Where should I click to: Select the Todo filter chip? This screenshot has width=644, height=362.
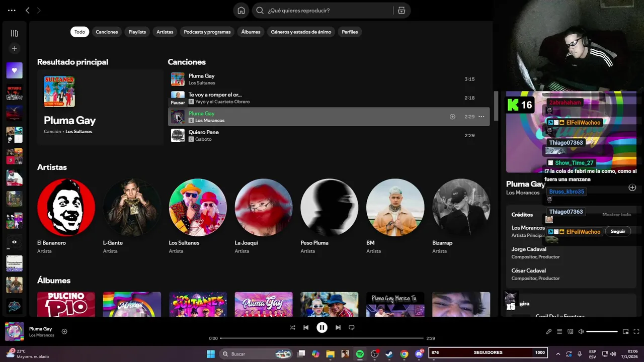(x=80, y=32)
